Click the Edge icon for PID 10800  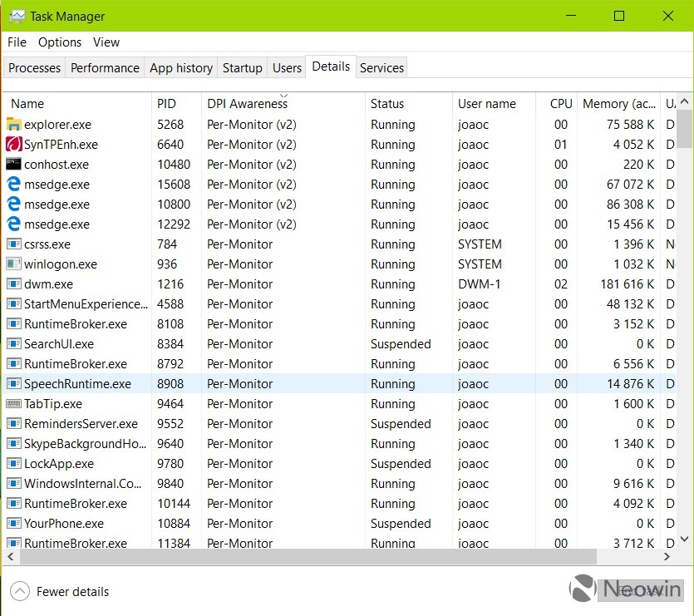pyautogui.click(x=14, y=205)
